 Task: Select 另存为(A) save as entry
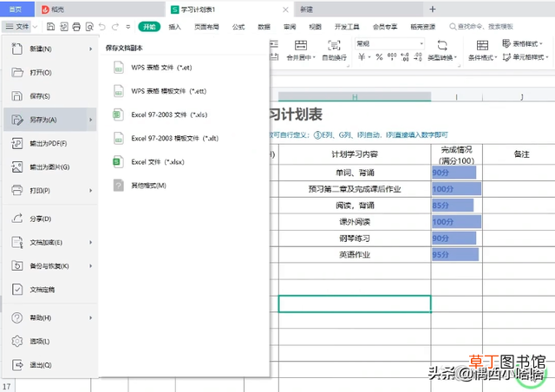point(50,120)
